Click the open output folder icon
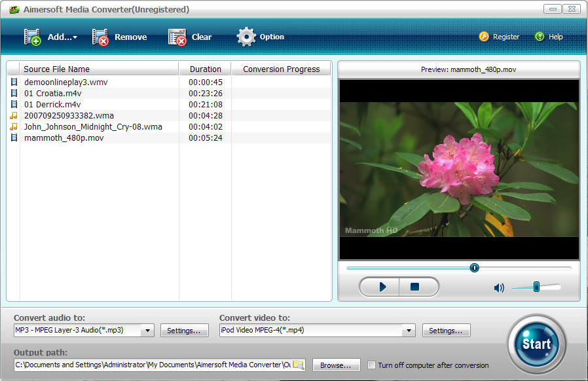The image size is (588, 381). (x=299, y=365)
